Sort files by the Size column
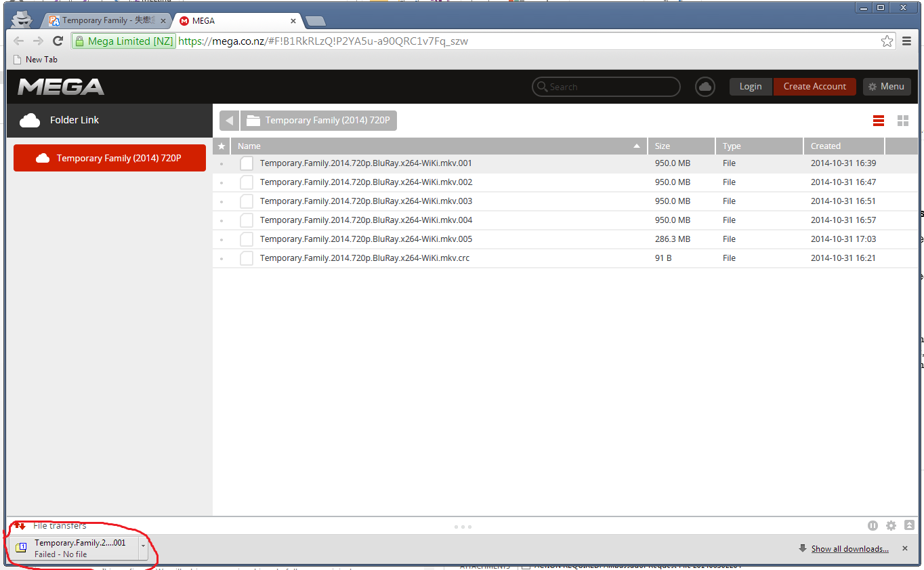 click(681, 146)
